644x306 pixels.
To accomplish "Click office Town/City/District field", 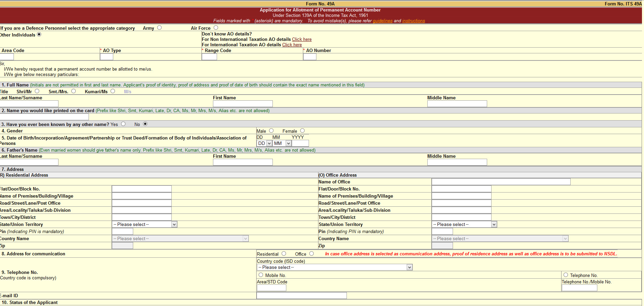I will (461, 217).
